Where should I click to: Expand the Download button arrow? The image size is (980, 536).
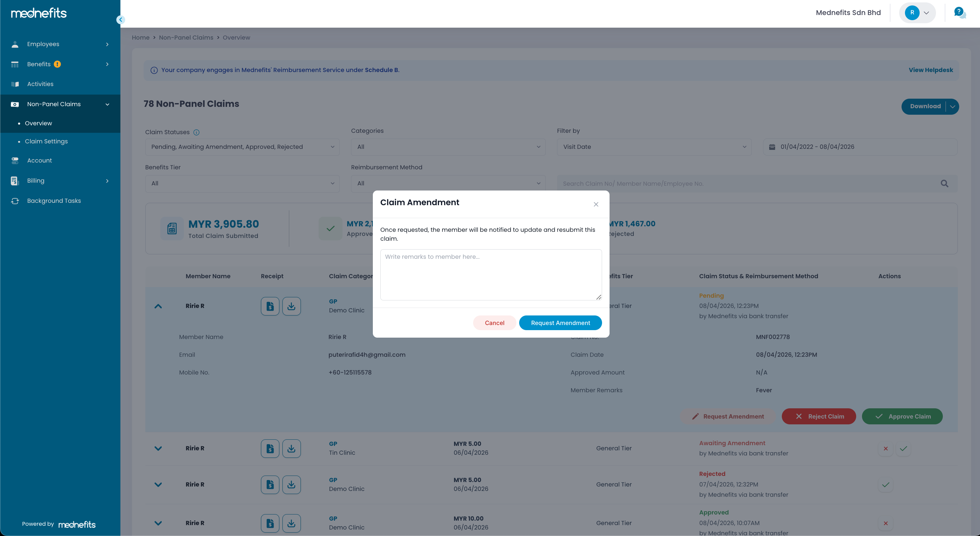952,107
